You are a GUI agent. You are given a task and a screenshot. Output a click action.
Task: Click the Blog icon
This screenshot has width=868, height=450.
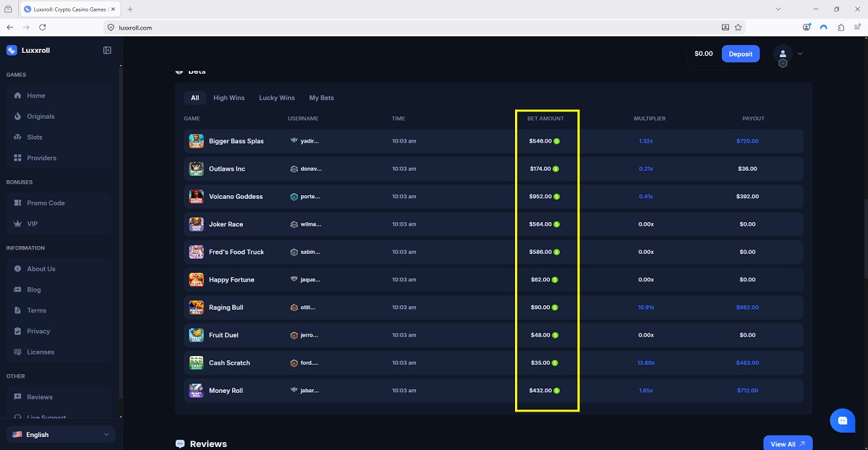(x=18, y=290)
